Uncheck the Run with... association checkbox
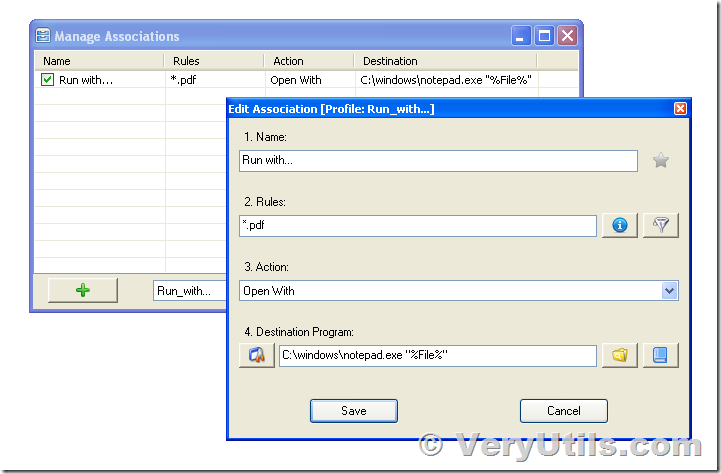The height and width of the screenshot is (474, 721). coord(47,80)
